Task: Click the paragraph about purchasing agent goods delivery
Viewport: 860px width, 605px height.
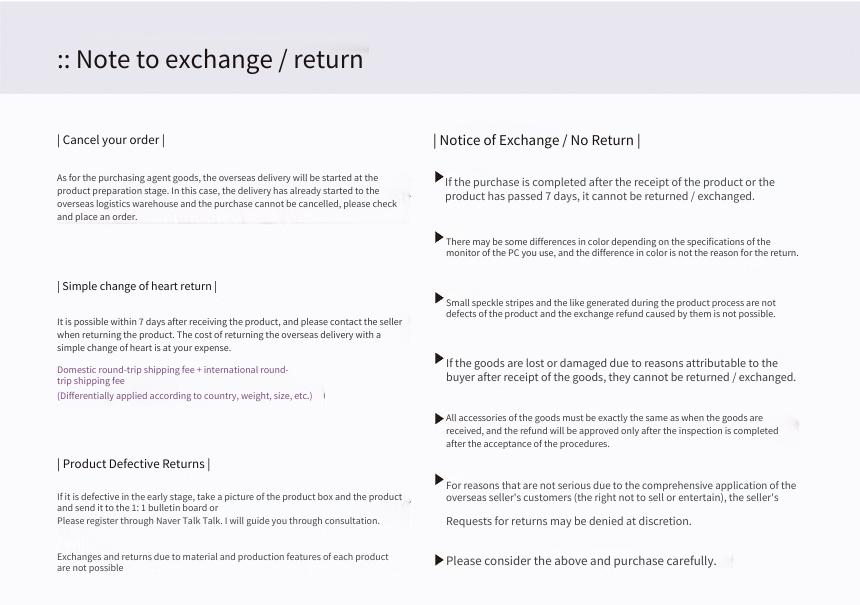Action: click(227, 197)
